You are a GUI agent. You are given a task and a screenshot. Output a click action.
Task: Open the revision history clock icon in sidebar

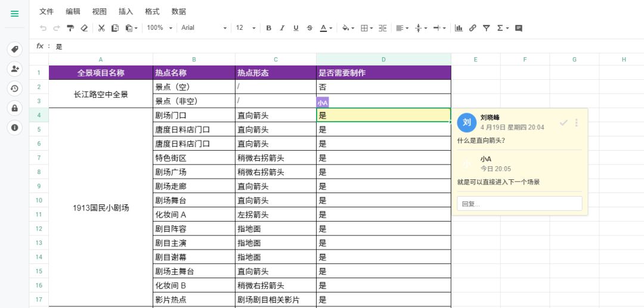(14, 88)
